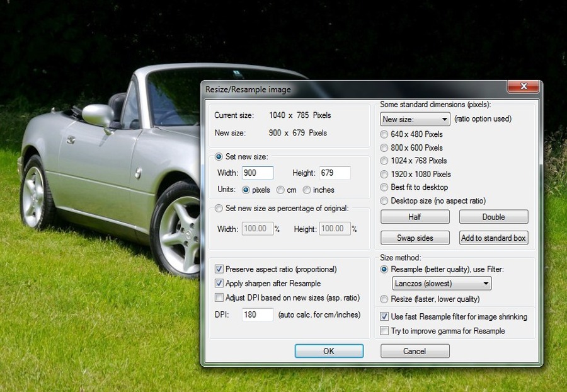Image resolution: width=567 pixels, height=392 pixels.
Task: Click Add to standard box button
Action: click(x=493, y=238)
